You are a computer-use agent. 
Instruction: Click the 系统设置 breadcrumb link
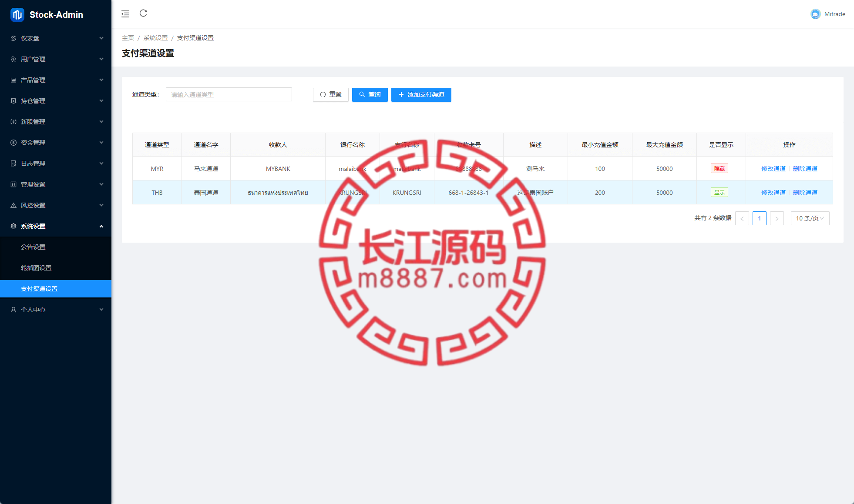pos(155,38)
